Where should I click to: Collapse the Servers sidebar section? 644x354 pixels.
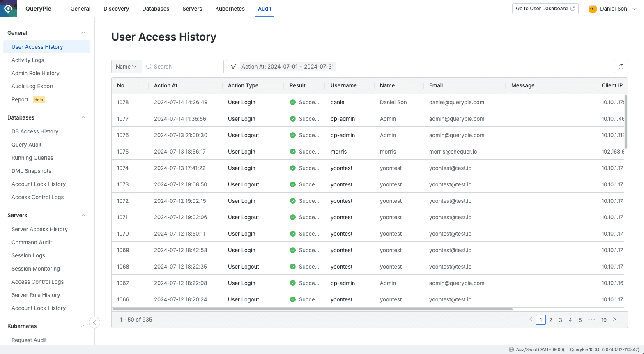coord(83,215)
